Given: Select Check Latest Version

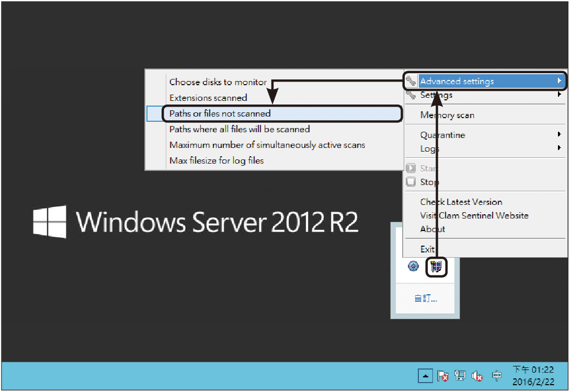Looking at the screenshot, I should click(485, 202).
